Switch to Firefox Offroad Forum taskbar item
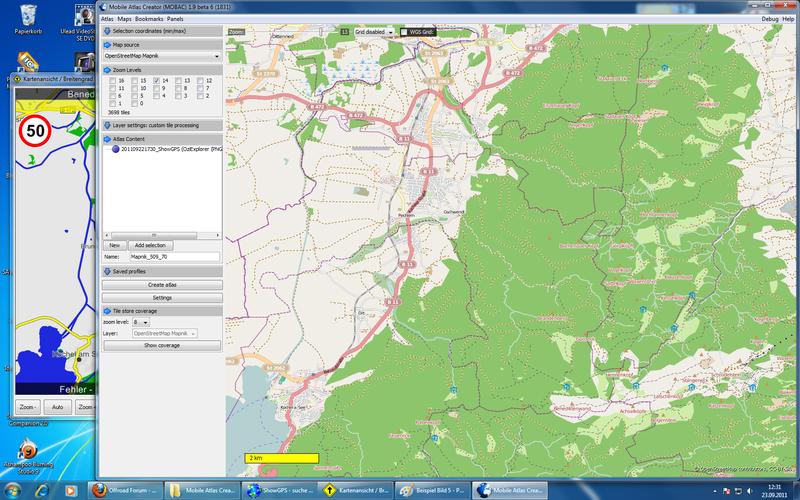This screenshot has width=800, height=500. pyautogui.click(x=125, y=490)
